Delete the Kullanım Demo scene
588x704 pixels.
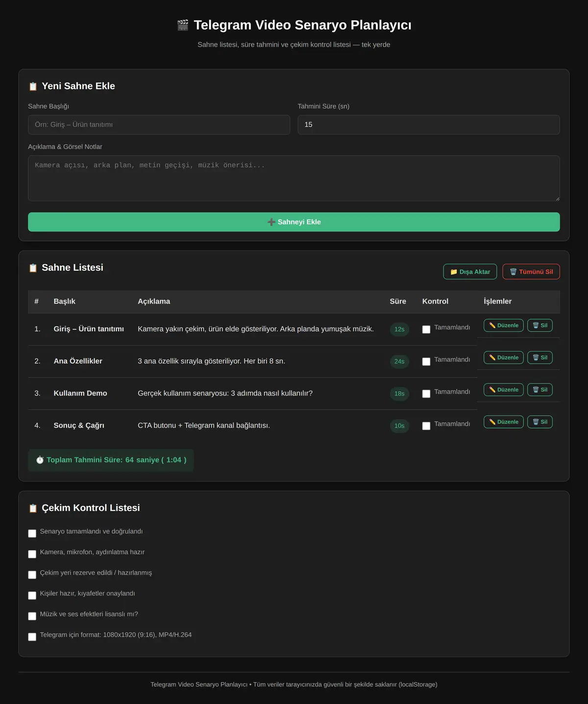click(x=540, y=390)
